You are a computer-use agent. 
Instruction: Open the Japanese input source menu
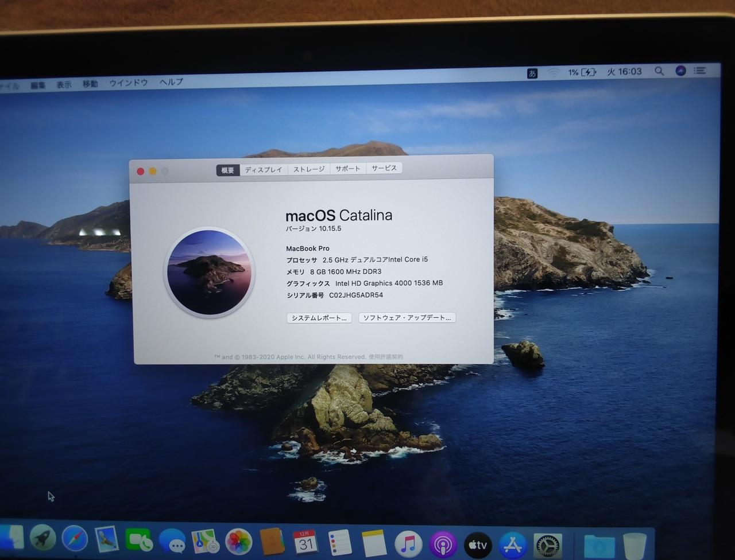[x=532, y=73]
